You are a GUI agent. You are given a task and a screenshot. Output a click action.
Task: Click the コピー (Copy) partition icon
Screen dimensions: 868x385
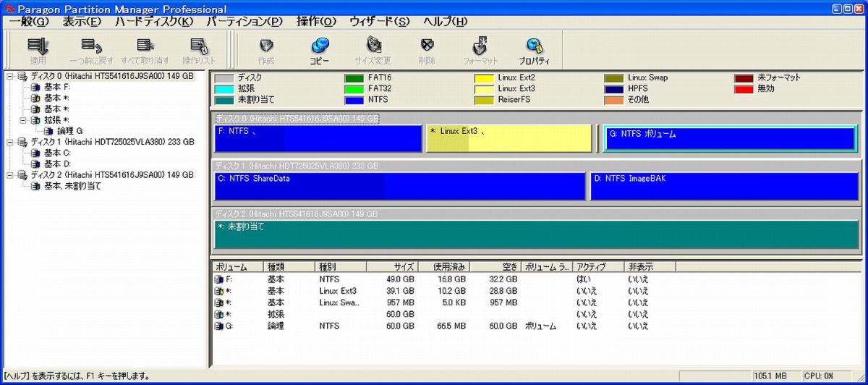tap(320, 46)
